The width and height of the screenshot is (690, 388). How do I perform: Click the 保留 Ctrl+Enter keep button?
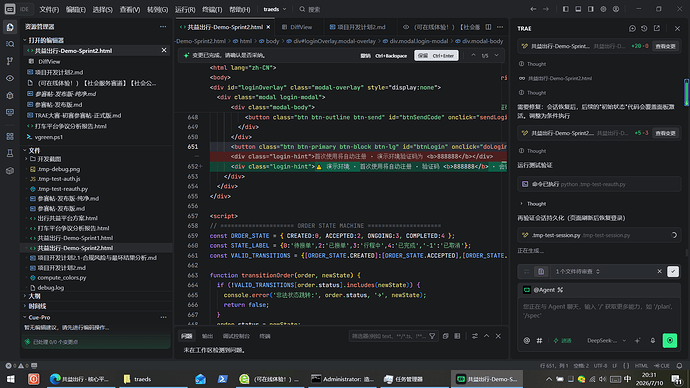[436, 55]
